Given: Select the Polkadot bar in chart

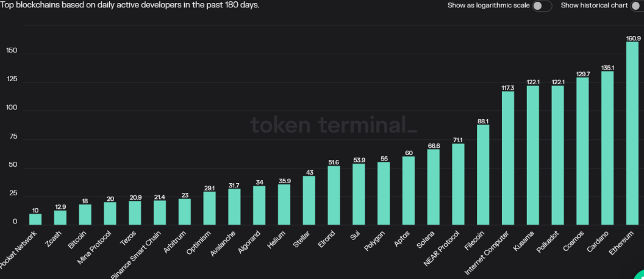Looking at the screenshot, I should [x=558, y=155].
